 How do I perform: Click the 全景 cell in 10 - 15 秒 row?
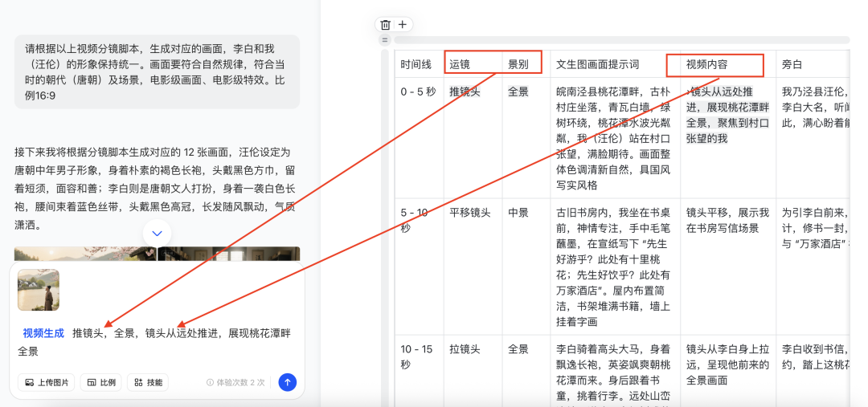pos(526,371)
